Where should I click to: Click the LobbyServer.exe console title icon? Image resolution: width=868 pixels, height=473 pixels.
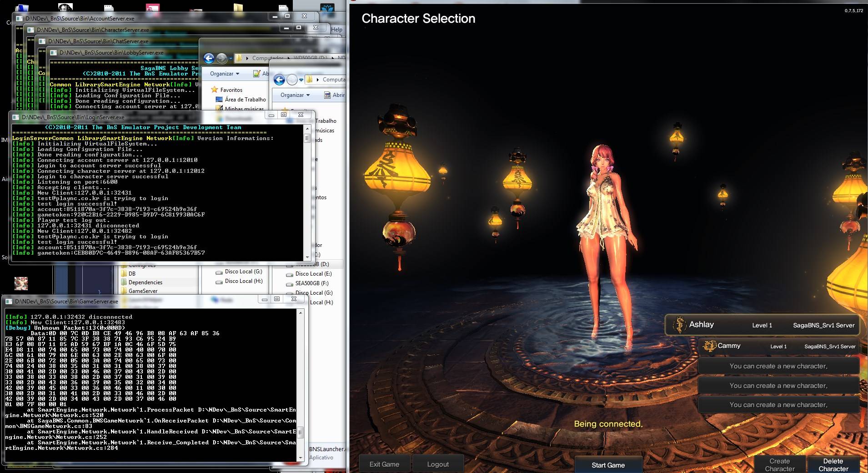[54, 53]
